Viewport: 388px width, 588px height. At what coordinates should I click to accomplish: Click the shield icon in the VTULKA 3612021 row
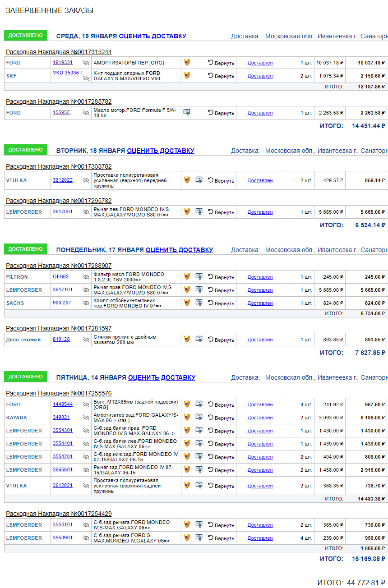point(187,485)
